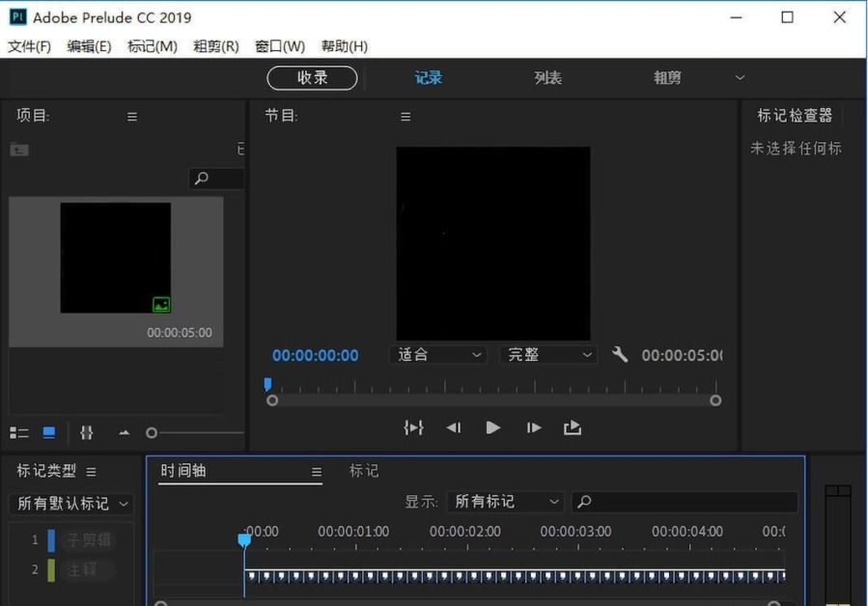Open the 标记类型 panel menu
The width and height of the screenshot is (868, 606).
pos(91,472)
